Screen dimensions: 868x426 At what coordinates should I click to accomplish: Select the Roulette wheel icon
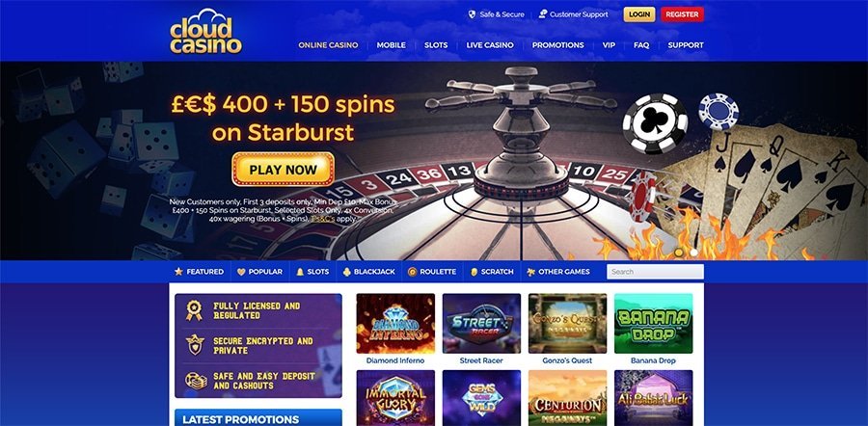click(x=412, y=272)
